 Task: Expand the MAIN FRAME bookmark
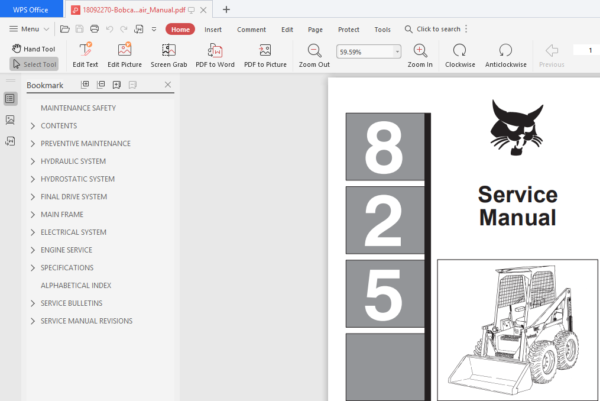tap(33, 215)
